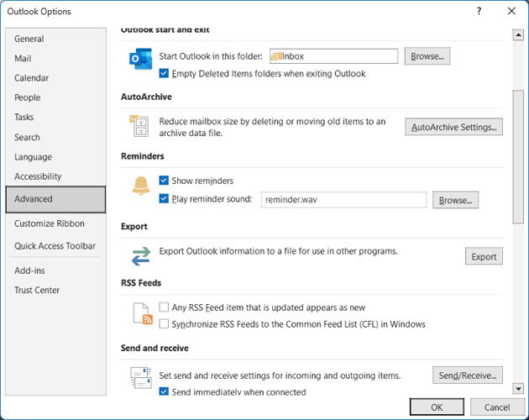Open the Language options category
529x420 pixels.
55,157
